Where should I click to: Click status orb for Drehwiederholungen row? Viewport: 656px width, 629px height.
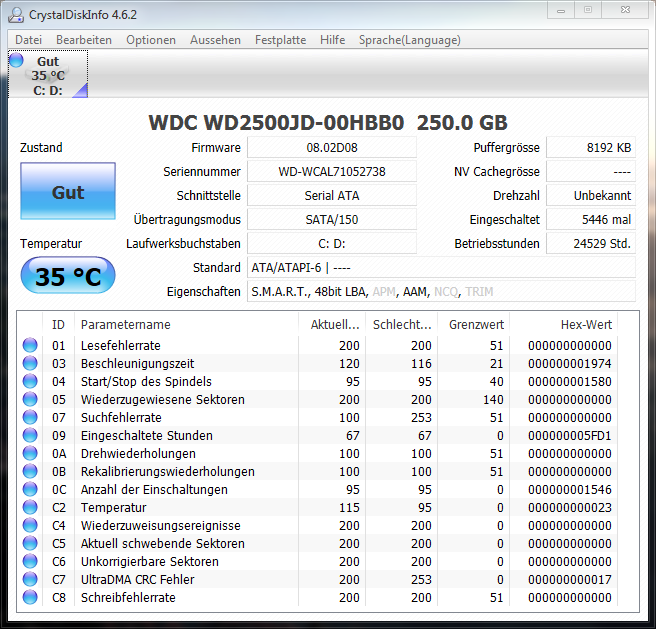[x=30, y=453]
